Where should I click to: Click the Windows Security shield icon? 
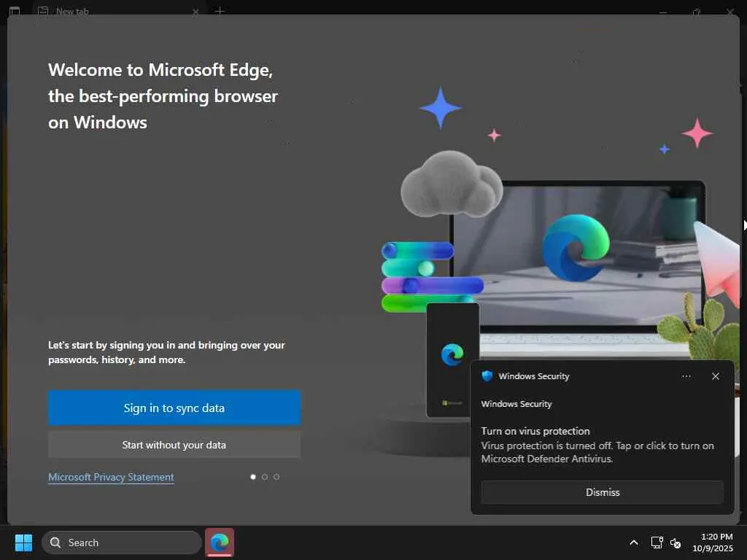coord(487,376)
